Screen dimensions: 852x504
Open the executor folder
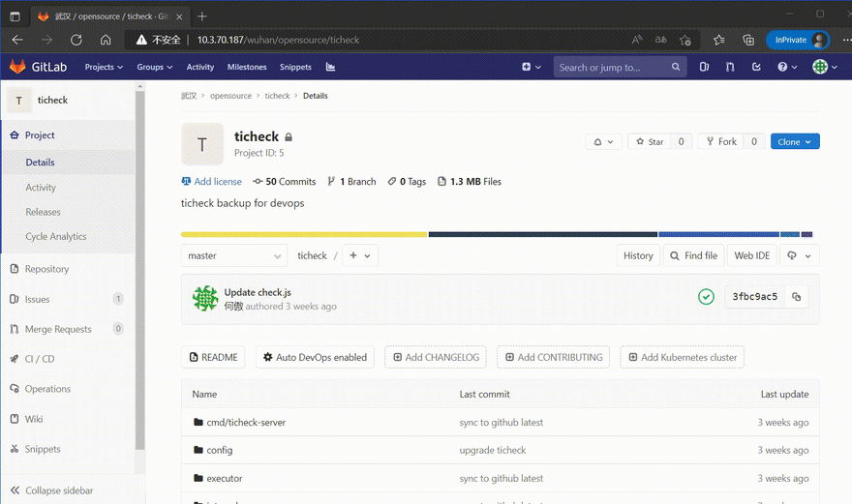[225, 479]
